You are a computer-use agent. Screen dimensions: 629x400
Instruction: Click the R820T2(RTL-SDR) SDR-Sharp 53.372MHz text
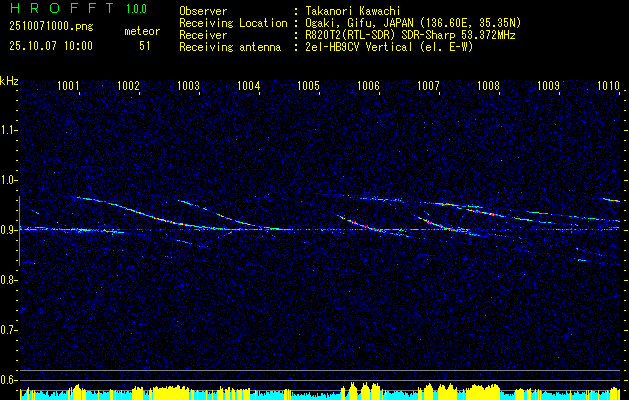coord(410,35)
